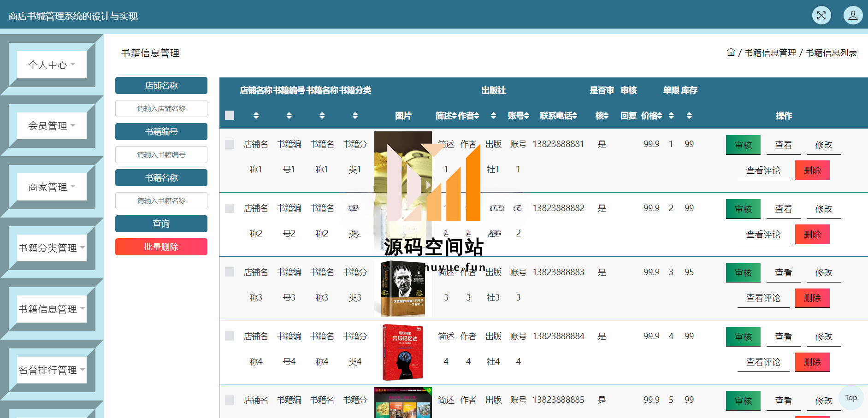Click 查看 for row 13823888881
This screenshot has height=418, width=868.
[x=783, y=145]
